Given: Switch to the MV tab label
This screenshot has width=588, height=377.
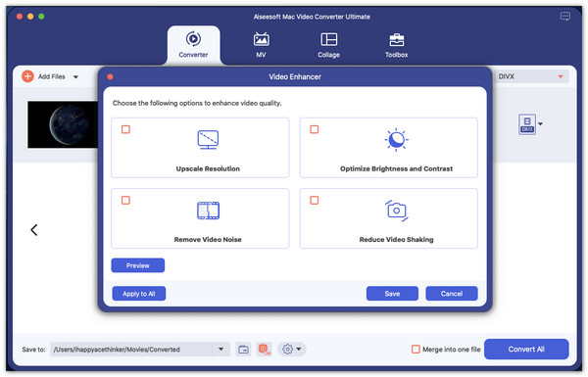Looking at the screenshot, I should [261, 55].
